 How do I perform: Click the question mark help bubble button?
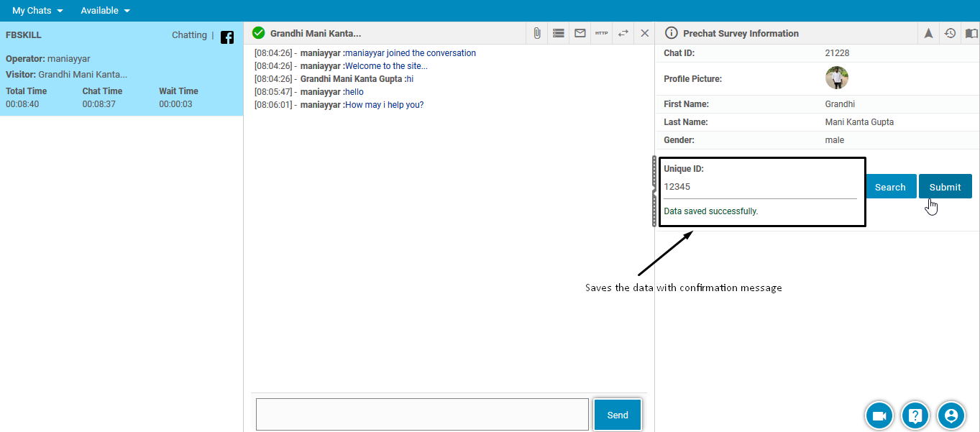click(x=915, y=415)
